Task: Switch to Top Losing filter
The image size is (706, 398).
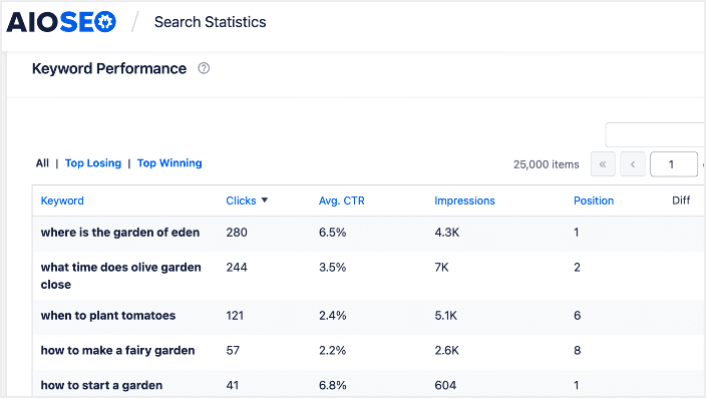Action: pyautogui.click(x=93, y=163)
